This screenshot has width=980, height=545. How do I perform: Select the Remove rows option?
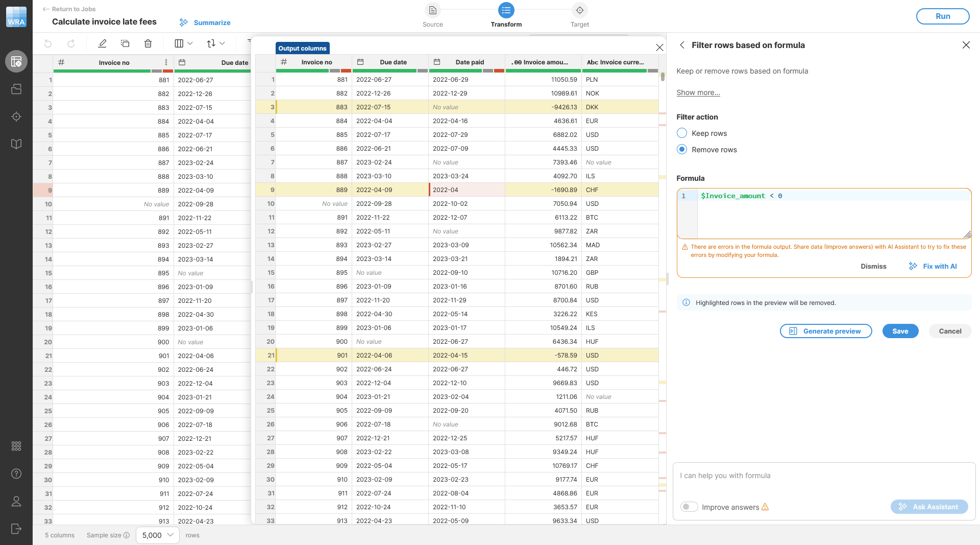point(682,150)
